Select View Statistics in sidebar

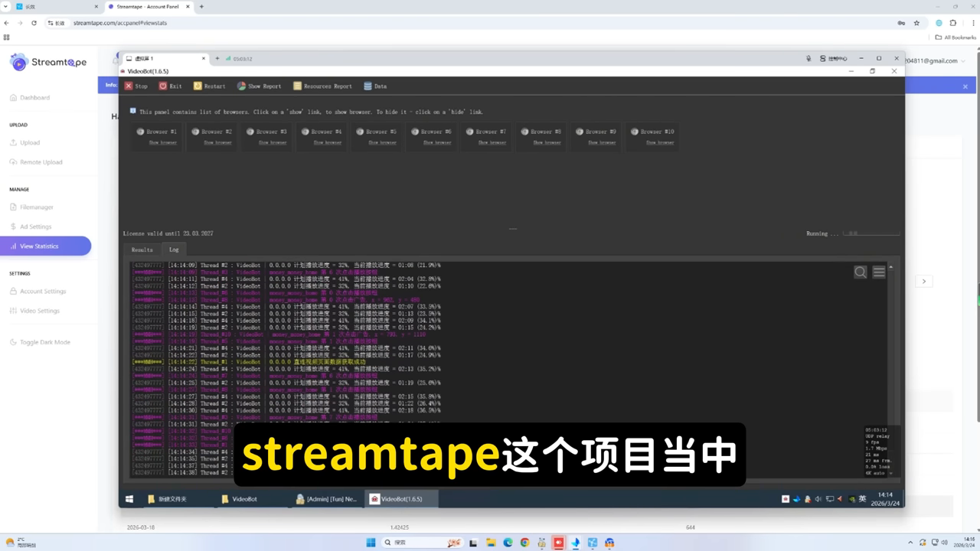[x=45, y=246]
